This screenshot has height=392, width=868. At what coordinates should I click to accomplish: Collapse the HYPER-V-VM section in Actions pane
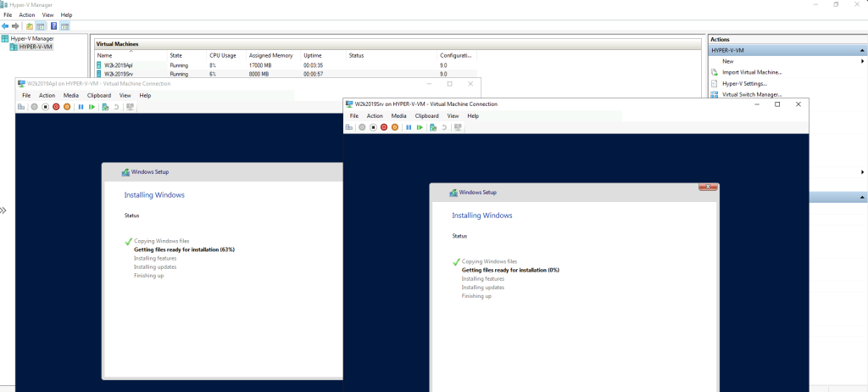862,50
